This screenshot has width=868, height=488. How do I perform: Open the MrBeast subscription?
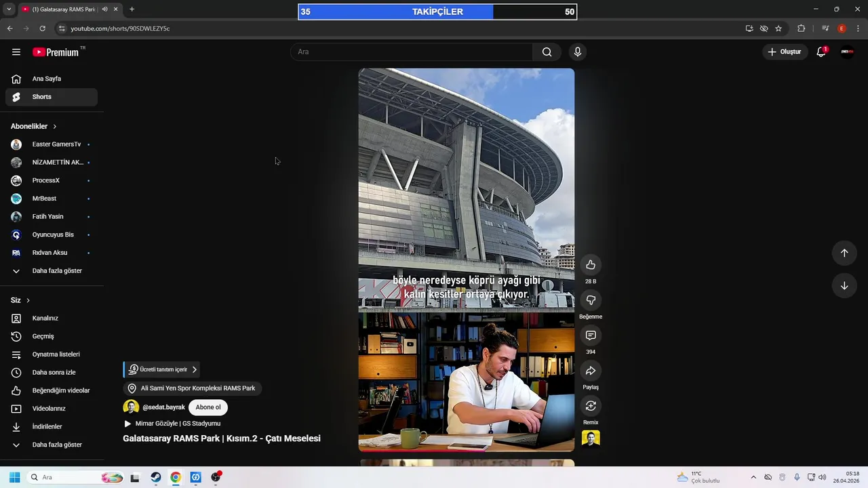point(52,199)
